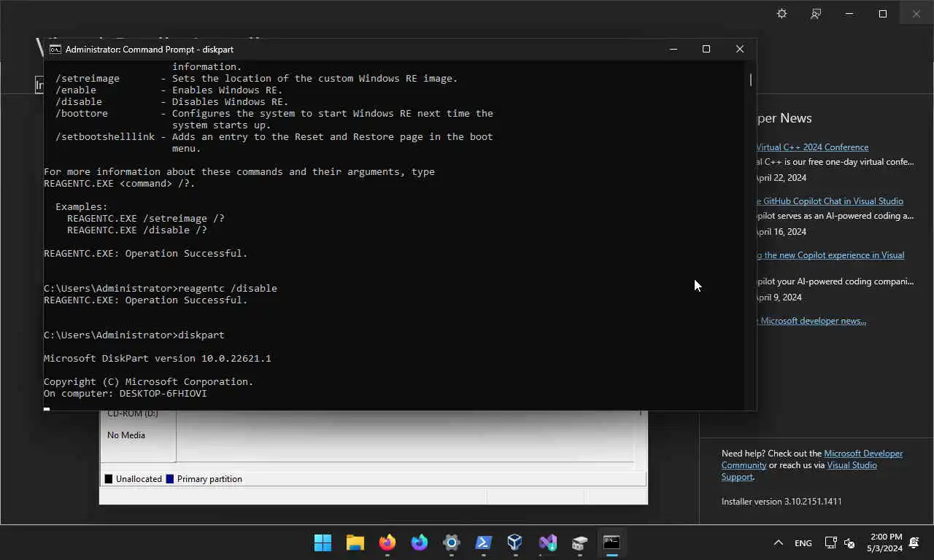934x560 pixels.
Task: Open GitHub Copilot Chat in Visual Studio link
Action: [x=829, y=201]
